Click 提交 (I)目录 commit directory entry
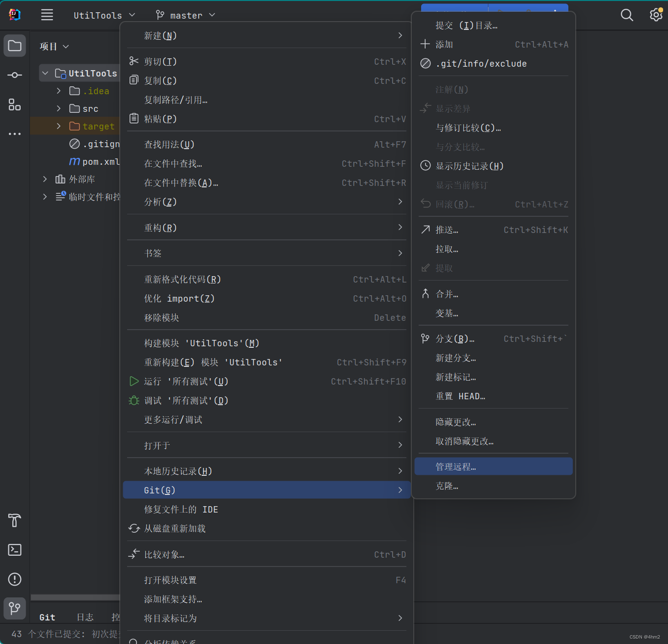Viewport: 668px width, 644px height. coord(493,25)
